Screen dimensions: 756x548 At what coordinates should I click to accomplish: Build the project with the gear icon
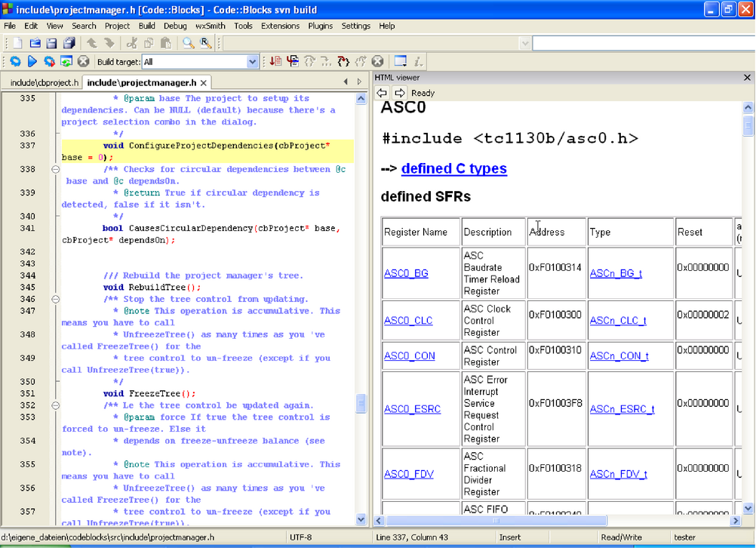15,61
